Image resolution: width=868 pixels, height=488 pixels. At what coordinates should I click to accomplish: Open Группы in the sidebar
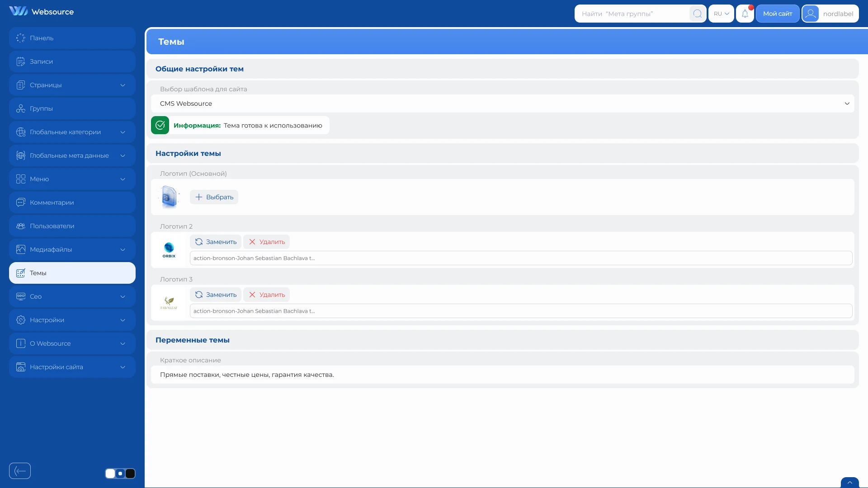point(72,108)
